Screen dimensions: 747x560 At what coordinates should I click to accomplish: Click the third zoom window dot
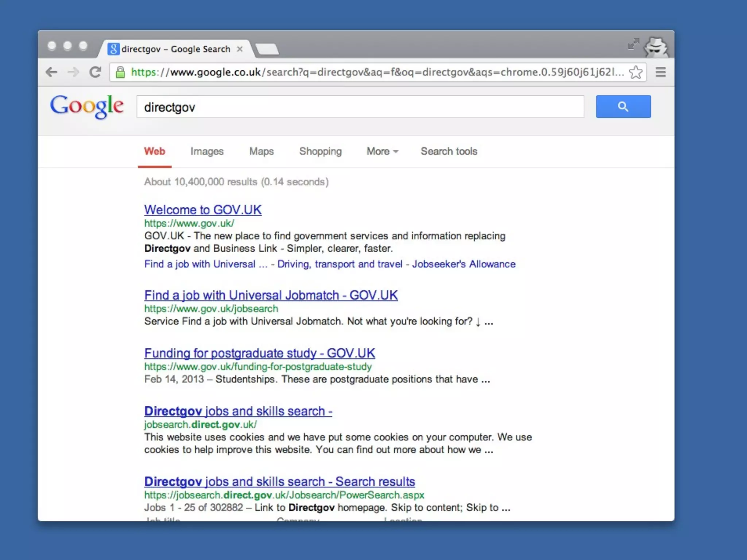[x=83, y=46]
